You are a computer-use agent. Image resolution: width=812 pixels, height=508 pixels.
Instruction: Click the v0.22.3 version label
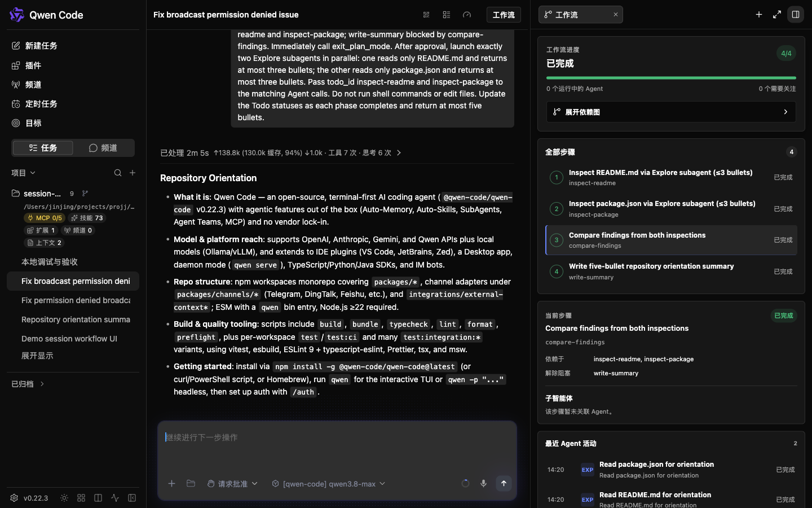click(36, 498)
